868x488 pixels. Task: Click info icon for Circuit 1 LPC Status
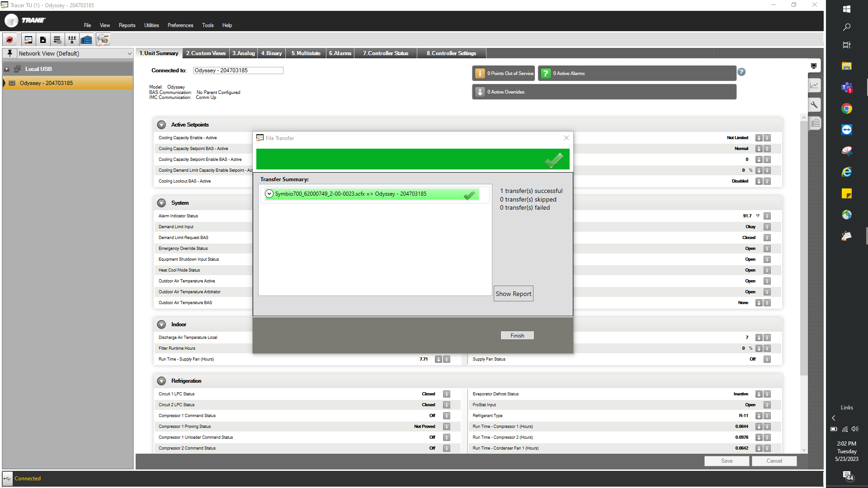click(447, 394)
